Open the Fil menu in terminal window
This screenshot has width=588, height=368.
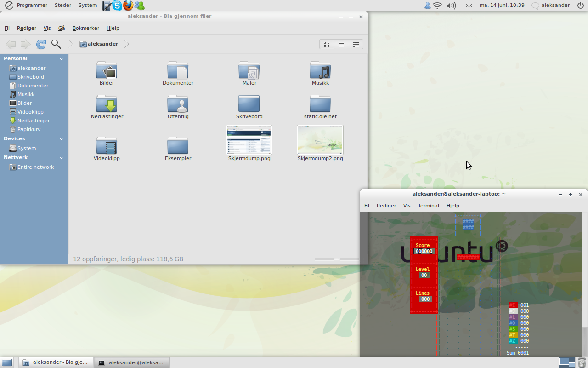[367, 206]
